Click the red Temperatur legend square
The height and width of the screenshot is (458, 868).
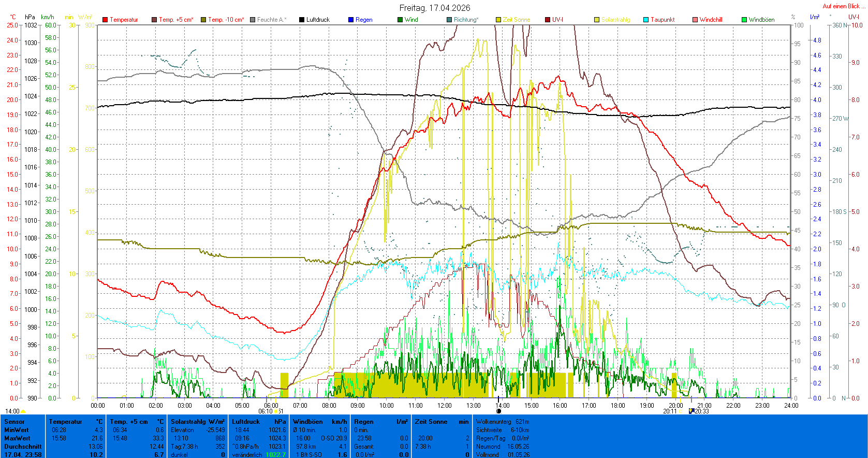pos(105,20)
